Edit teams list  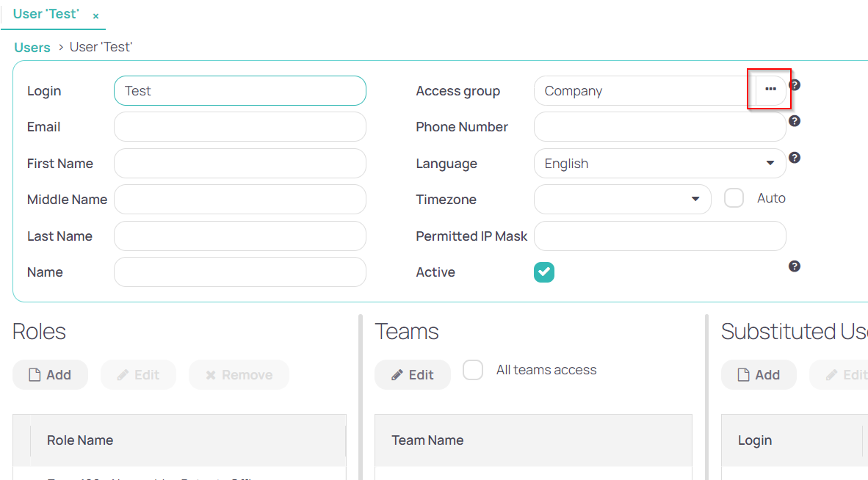point(413,375)
